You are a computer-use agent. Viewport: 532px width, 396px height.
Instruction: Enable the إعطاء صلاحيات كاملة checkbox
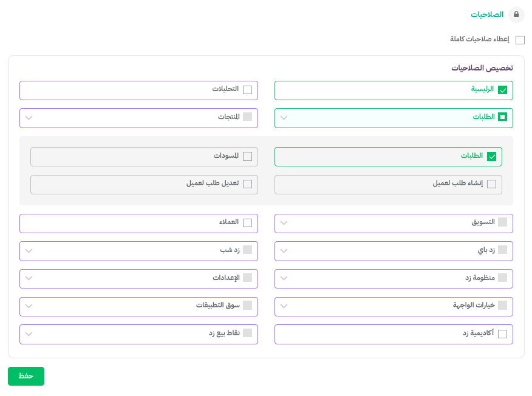point(520,40)
